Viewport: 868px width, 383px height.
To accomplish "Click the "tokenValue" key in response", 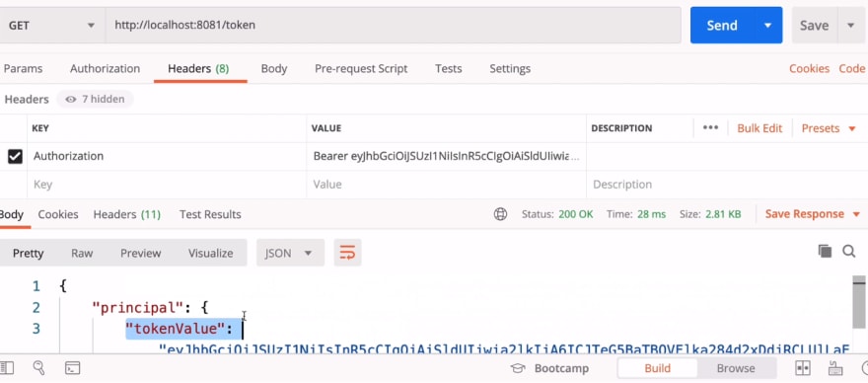I will pyautogui.click(x=174, y=329).
